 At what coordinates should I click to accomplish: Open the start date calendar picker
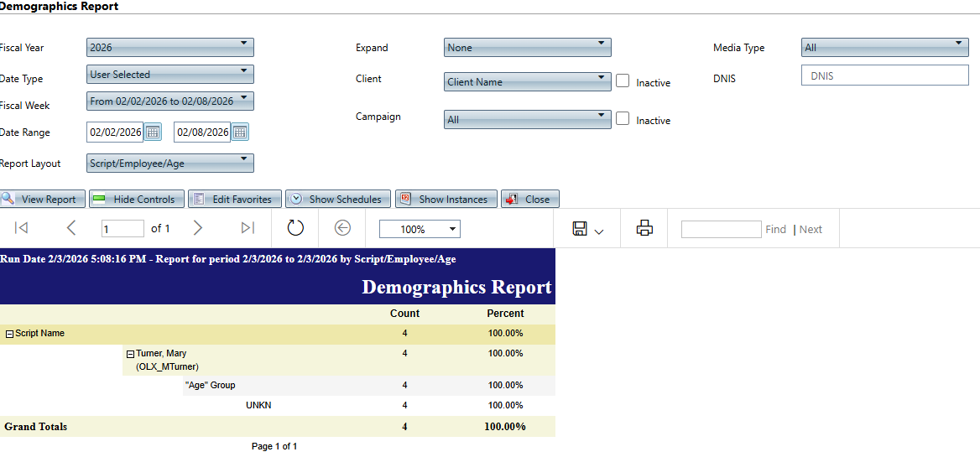pyautogui.click(x=153, y=132)
